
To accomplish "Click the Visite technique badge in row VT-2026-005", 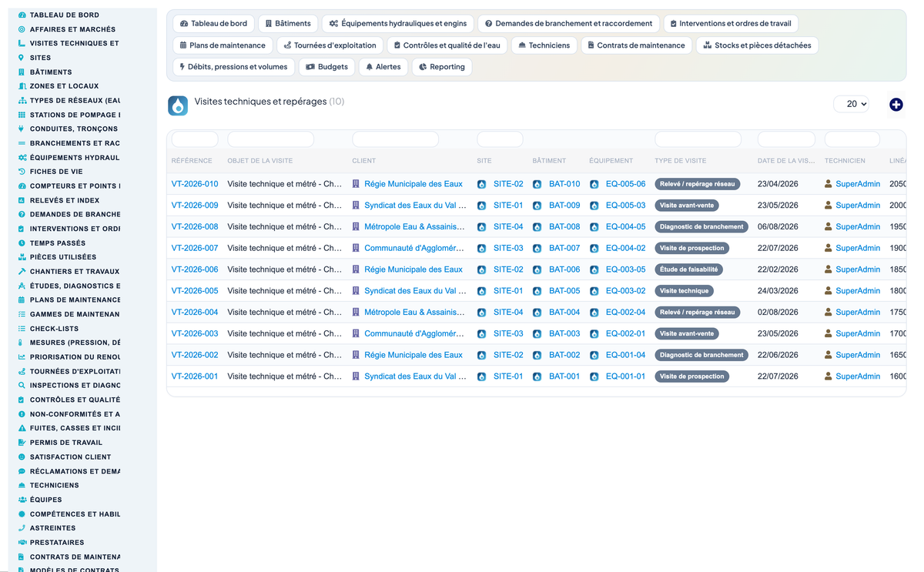I will (684, 291).
